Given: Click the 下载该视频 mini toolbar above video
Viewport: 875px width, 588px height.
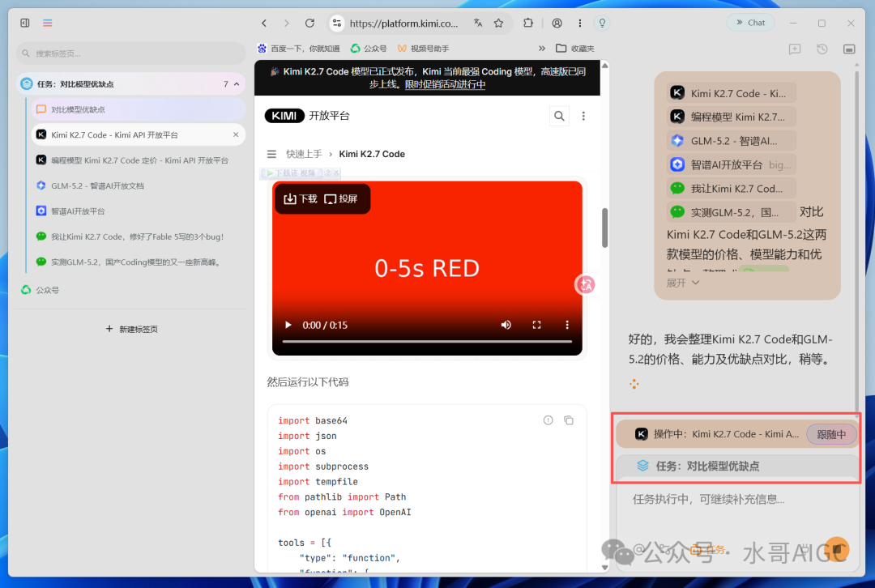Looking at the screenshot, I should (300, 173).
